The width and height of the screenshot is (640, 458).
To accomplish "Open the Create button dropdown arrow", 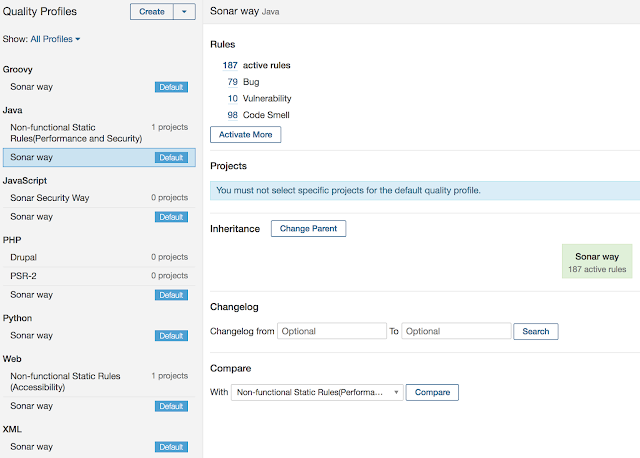I will 184,12.
